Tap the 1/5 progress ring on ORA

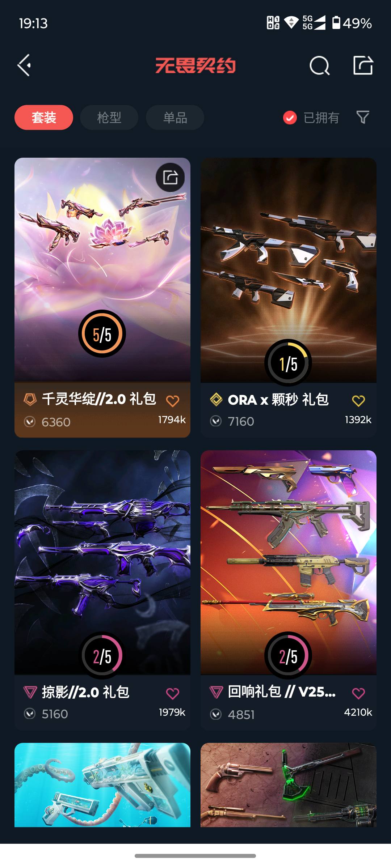(x=288, y=363)
